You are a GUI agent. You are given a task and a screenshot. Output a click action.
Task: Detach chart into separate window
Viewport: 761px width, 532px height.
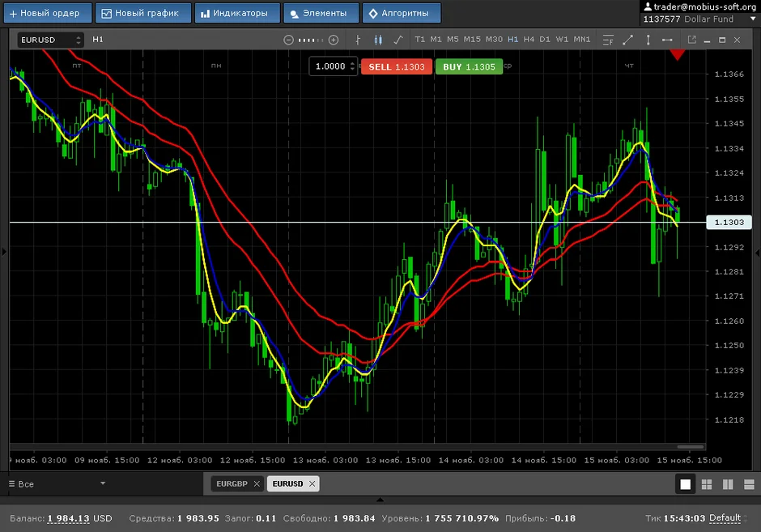(x=691, y=40)
